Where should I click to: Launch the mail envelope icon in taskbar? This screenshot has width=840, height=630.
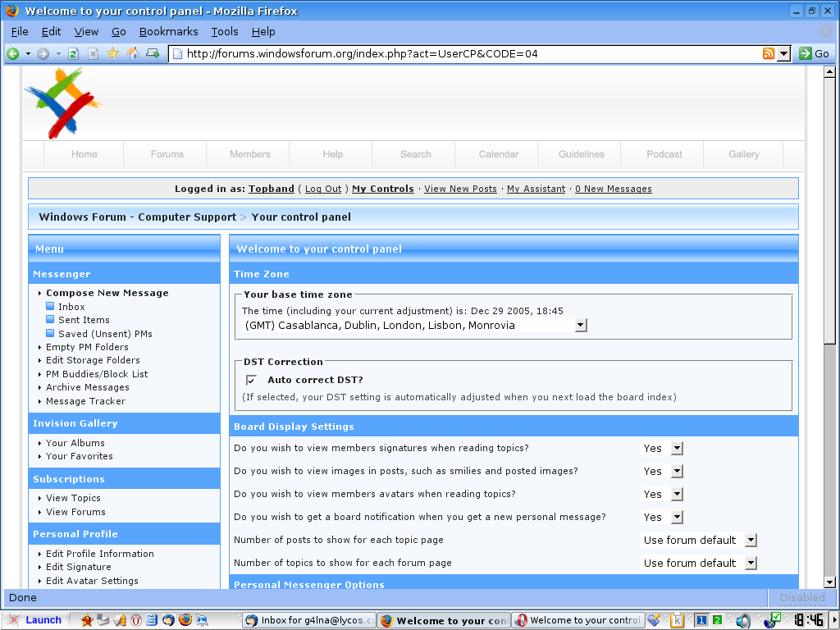(103, 620)
